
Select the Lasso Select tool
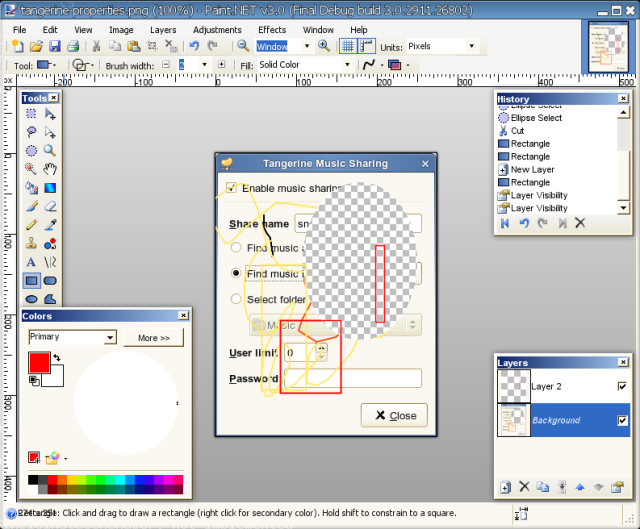pyautogui.click(x=31, y=132)
